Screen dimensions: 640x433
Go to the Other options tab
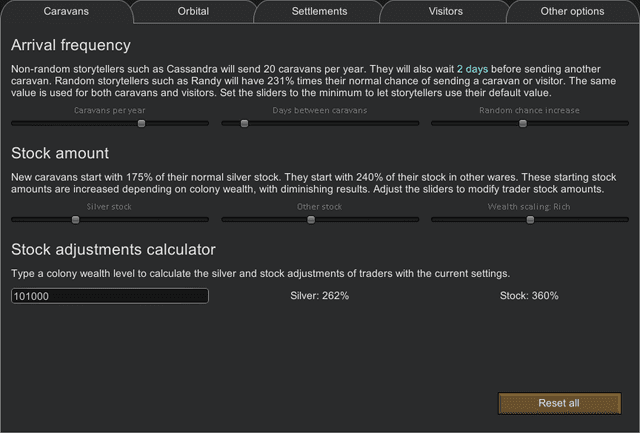pyautogui.click(x=572, y=12)
